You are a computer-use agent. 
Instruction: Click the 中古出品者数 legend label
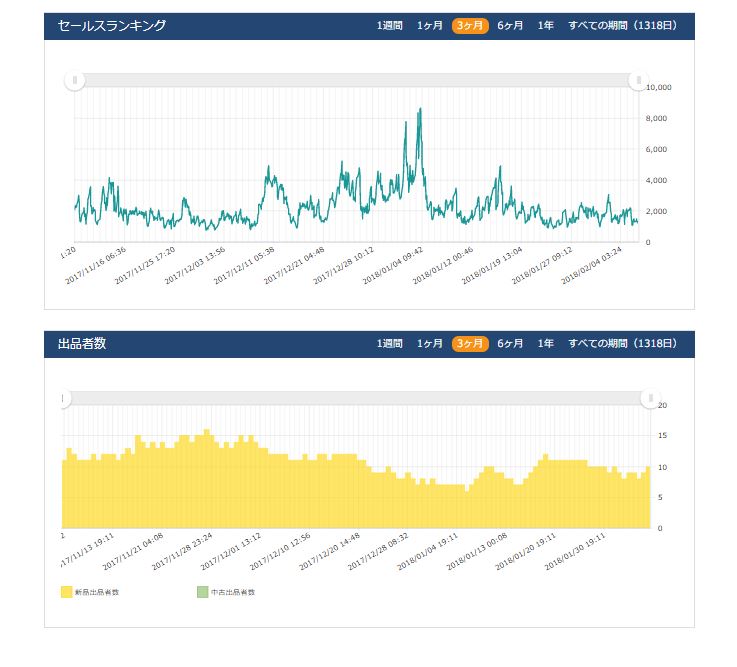[x=233, y=592]
